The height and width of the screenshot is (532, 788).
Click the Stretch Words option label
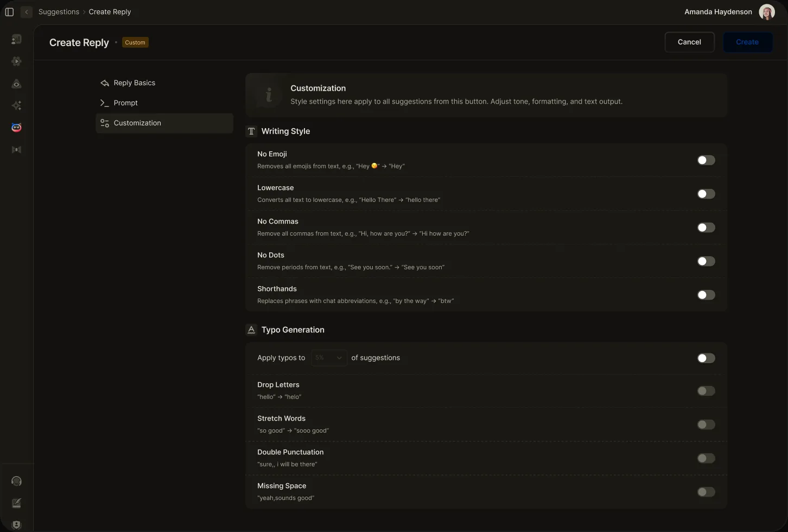click(281, 419)
